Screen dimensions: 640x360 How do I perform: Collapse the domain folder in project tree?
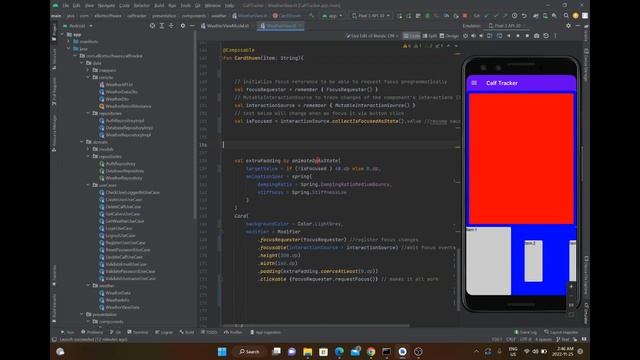tap(82, 142)
